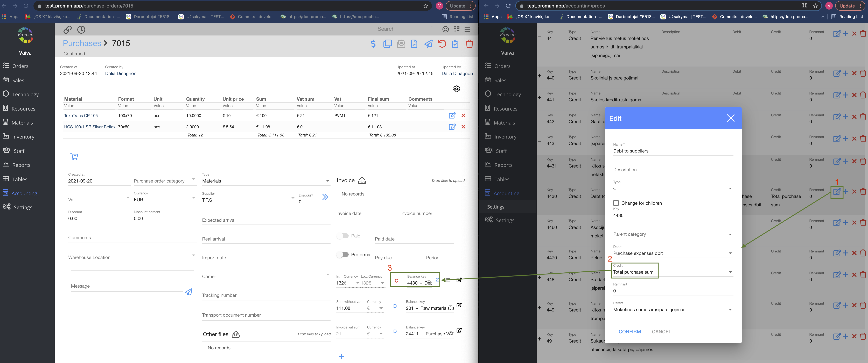Viewport: 868px width, 363px height.
Task: Click the shopping cart icon
Action: (74, 156)
